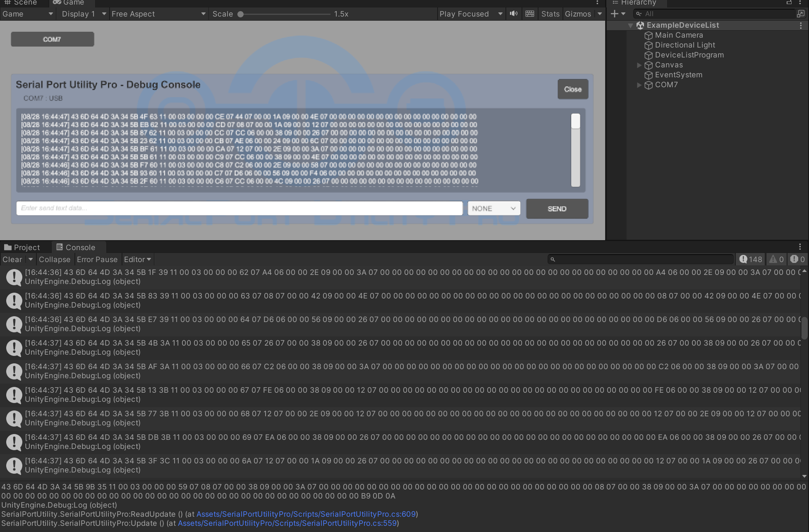Select the [16:44:36] log with 83 39
The image size is (809, 532).
coord(400,301)
